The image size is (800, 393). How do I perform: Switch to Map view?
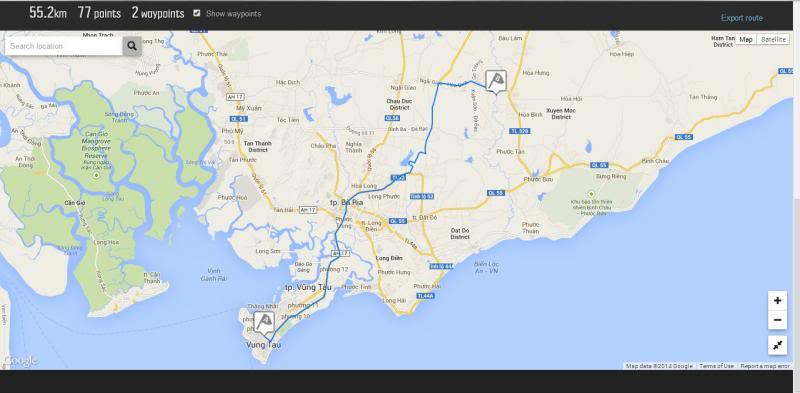(x=746, y=39)
